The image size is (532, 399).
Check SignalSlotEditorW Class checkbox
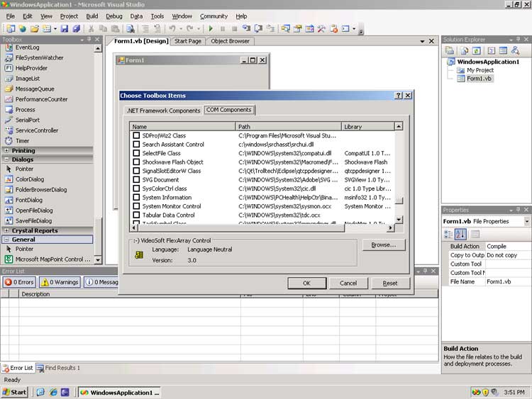136,171
